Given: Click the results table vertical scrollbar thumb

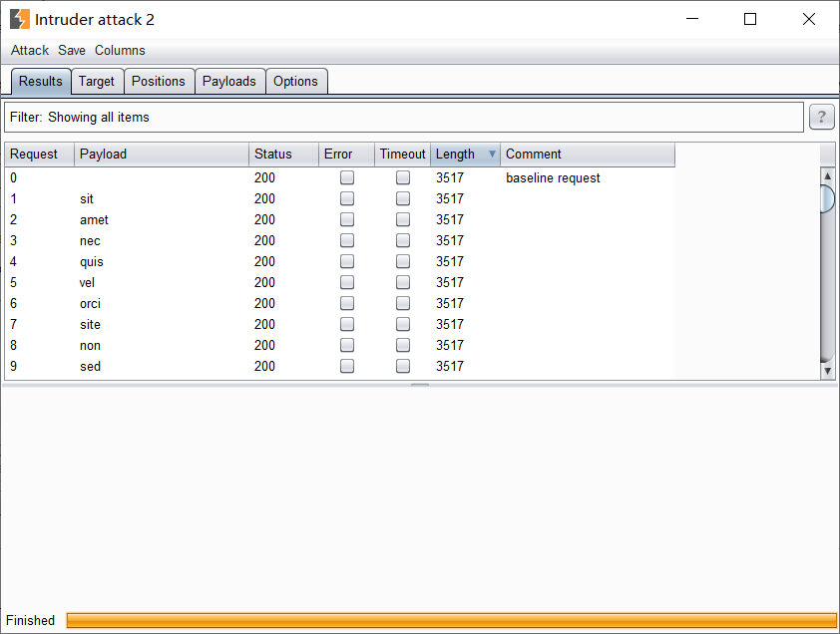Looking at the screenshot, I should coord(828,198).
